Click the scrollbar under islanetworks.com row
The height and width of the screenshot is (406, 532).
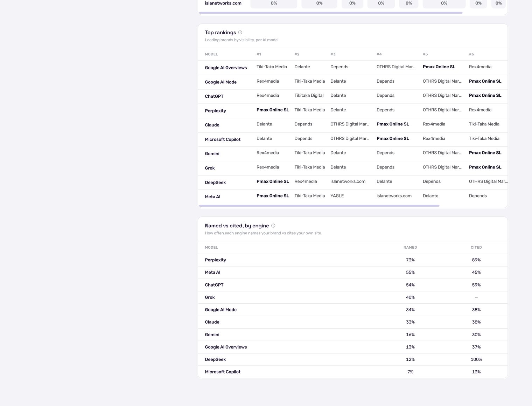tap(331, 13)
